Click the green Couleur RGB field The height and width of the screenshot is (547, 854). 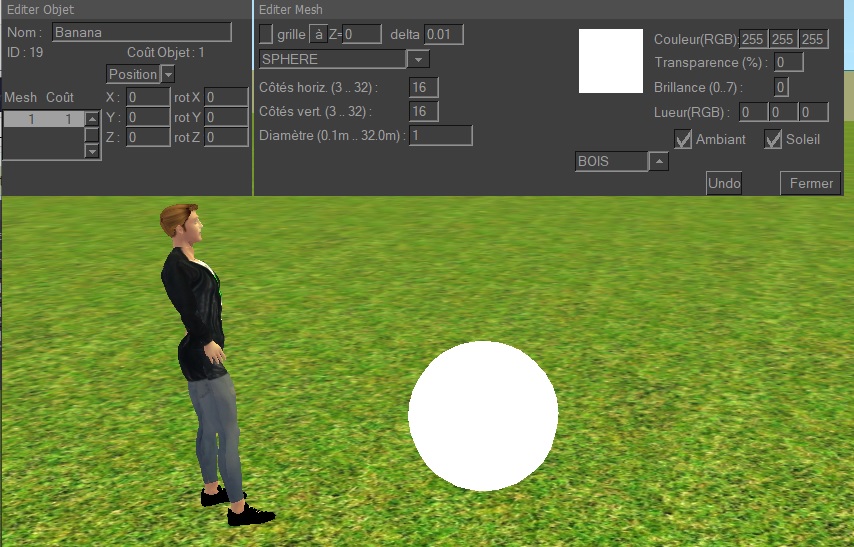point(783,39)
